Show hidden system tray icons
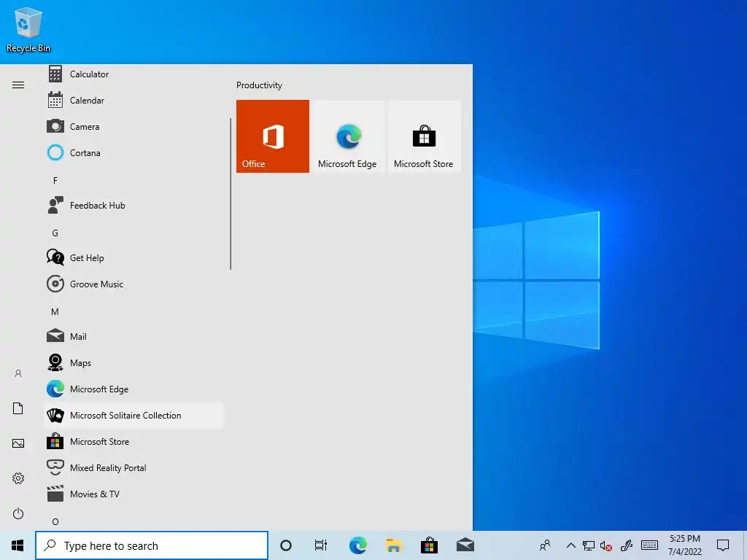The width and height of the screenshot is (747, 560). (x=570, y=545)
